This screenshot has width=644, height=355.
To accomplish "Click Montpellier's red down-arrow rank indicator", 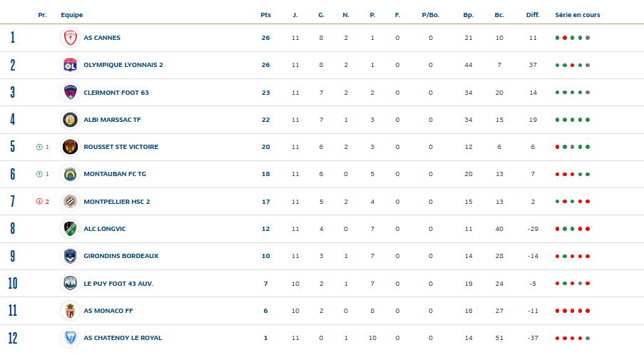I will point(39,202).
